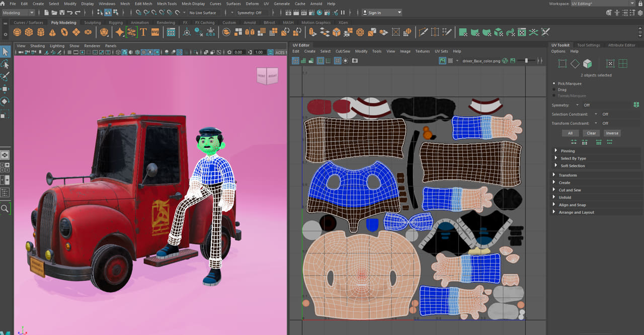This screenshot has height=335, width=644.
Task: Click the SVG import shelf icon
Action: (155, 32)
